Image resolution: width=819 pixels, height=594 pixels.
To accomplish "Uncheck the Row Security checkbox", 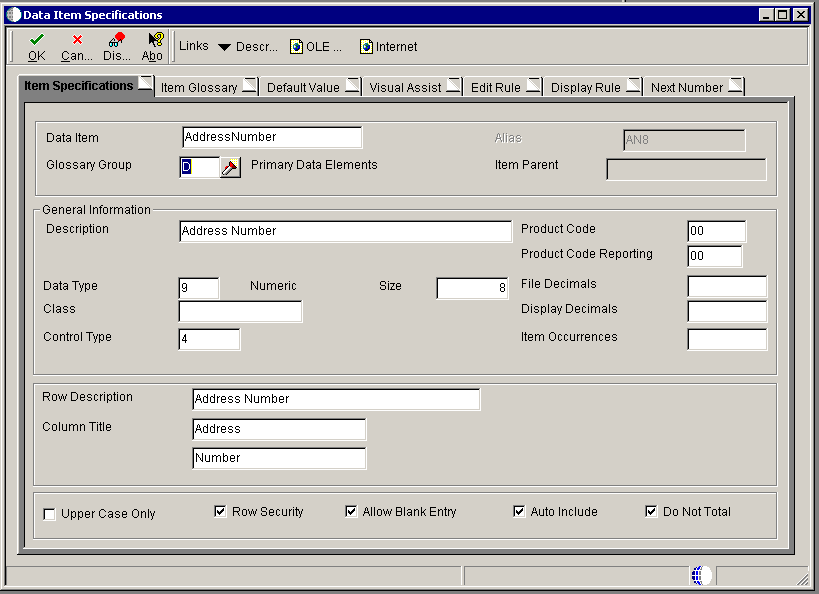I will (221, 512).
